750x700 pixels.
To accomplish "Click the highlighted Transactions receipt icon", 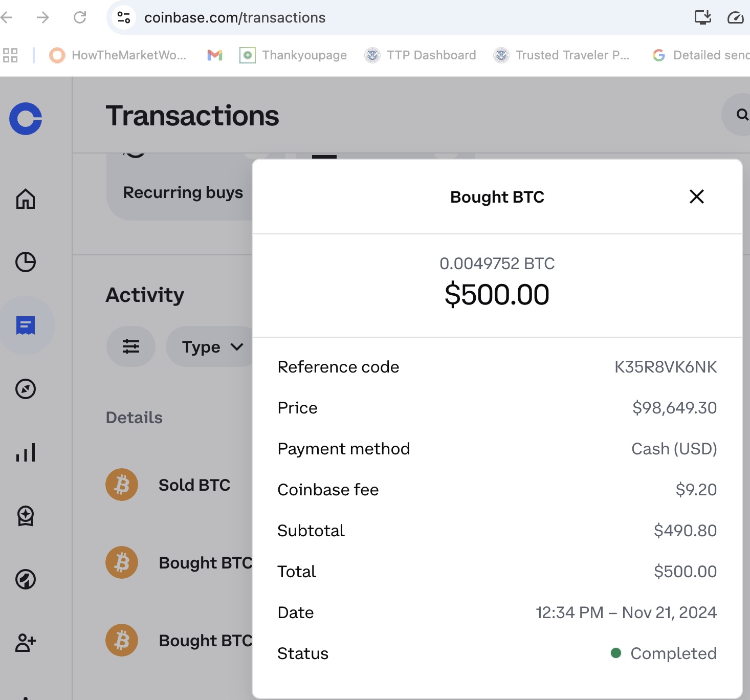I will (26, 325).
